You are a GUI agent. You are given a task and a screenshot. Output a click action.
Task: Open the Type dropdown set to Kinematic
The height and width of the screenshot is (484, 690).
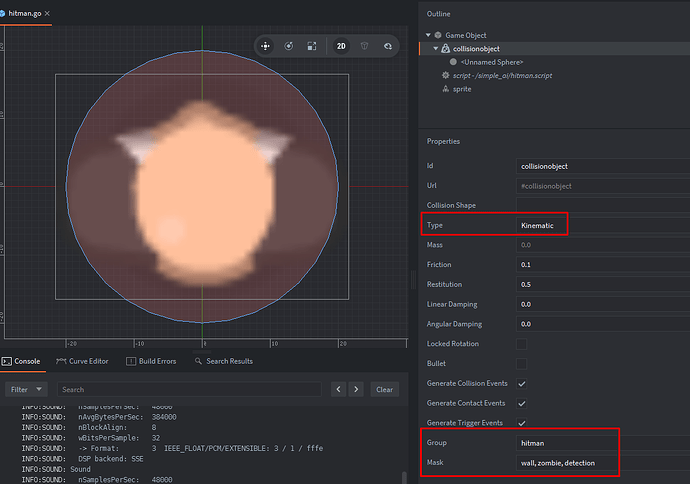[x=603, y=225]
